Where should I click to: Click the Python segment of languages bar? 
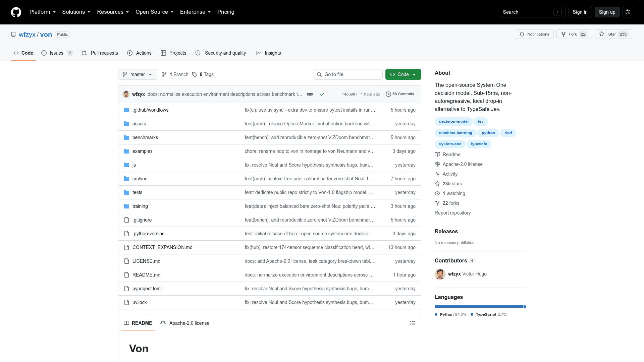pos(479,307)
